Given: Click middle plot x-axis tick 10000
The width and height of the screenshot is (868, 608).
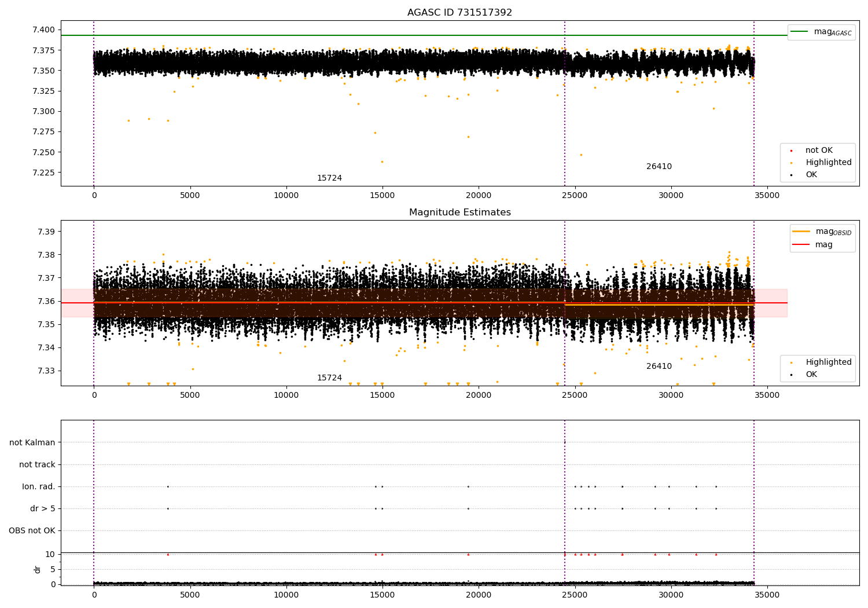Looking at the screenshot, I should [x=286, y=395].
